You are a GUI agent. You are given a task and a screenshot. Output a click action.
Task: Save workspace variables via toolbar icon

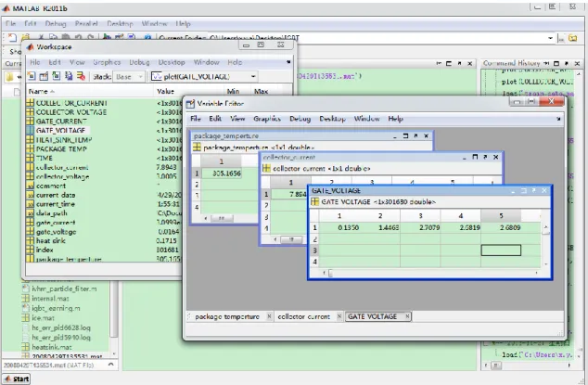(x=69, y=76)
